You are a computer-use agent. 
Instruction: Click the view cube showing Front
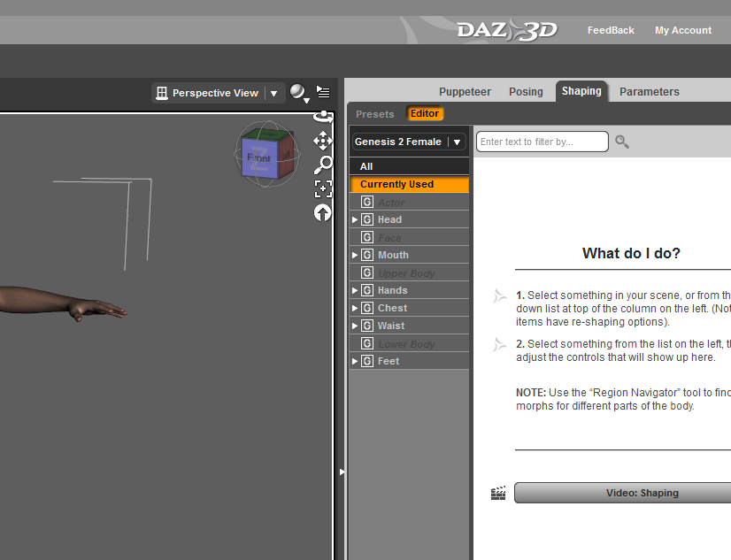tap(267, 155)
